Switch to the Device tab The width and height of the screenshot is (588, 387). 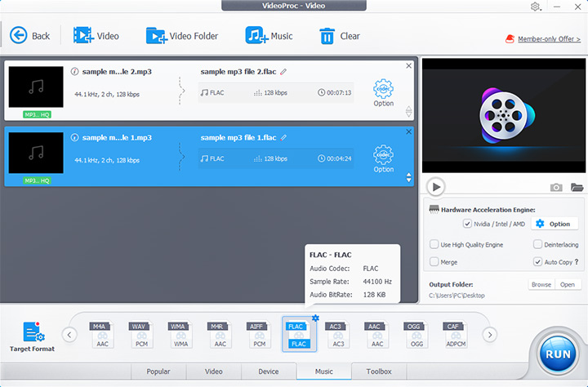[269, 371]
